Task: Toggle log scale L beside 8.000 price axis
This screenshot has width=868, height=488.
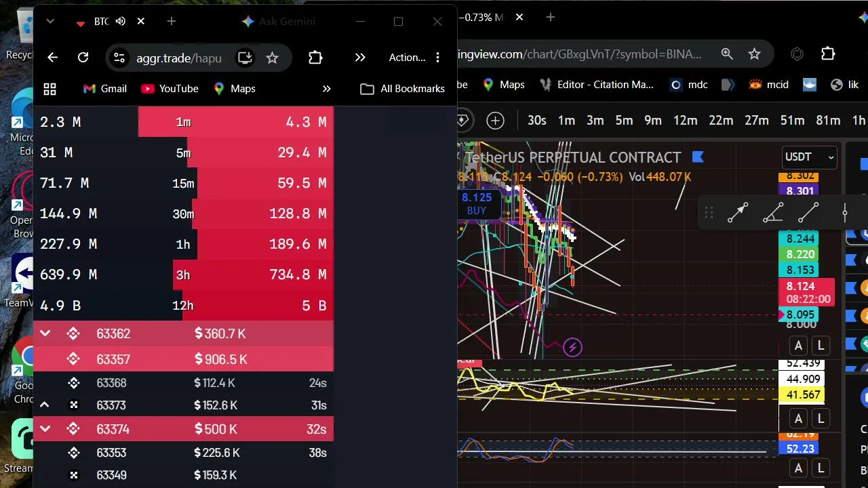Action: (821, 346)
